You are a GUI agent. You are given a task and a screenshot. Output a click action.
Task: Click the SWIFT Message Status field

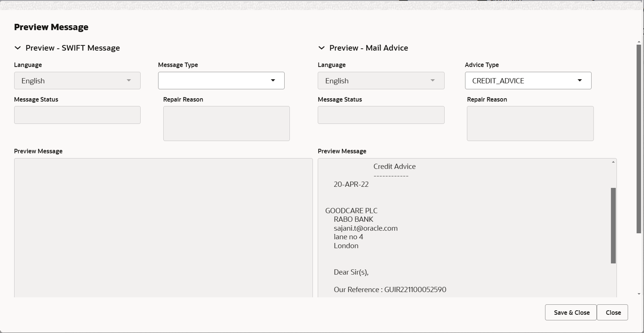click(x=77, y=115)
